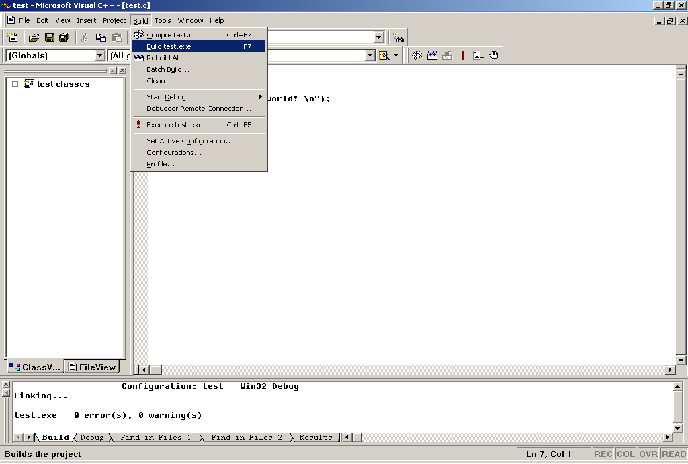Viewport: 688px width, 464px height.
Task: Click the grayed Stop Build toolbar icon
Action: [447, 55]
